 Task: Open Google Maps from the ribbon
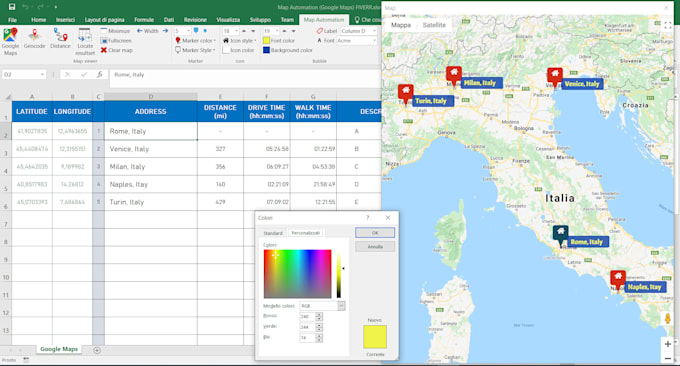(10, 42)
